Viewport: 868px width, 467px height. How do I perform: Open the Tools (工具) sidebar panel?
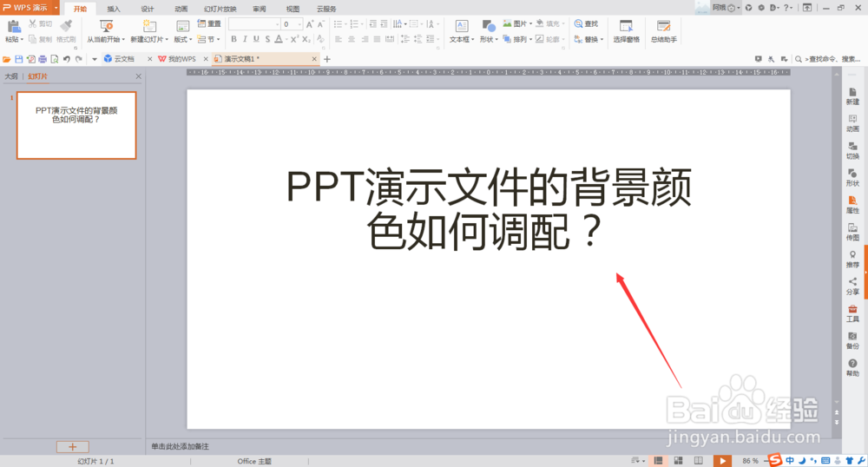tap(852, 313)
